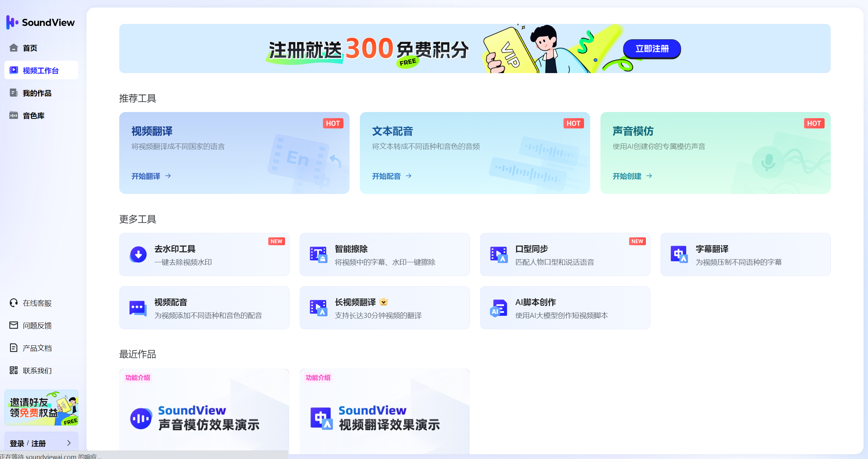Click the SoundView logo

(40, 23)
